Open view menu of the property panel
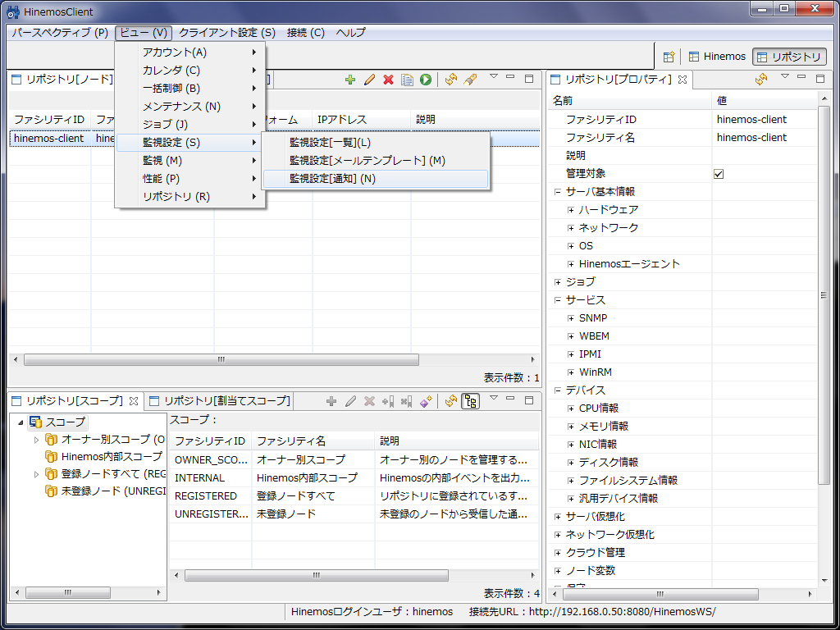The image size is (840, 630). click(x=785, y=76)
